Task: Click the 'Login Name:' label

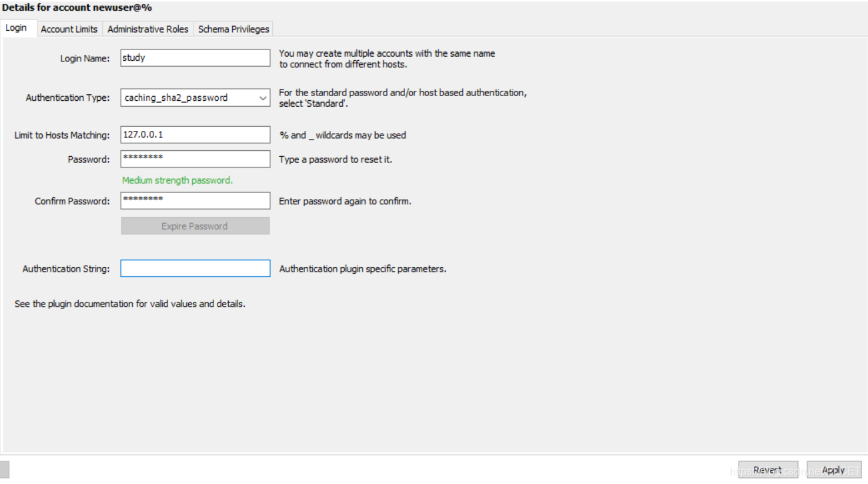Action: tap(85, 59)
